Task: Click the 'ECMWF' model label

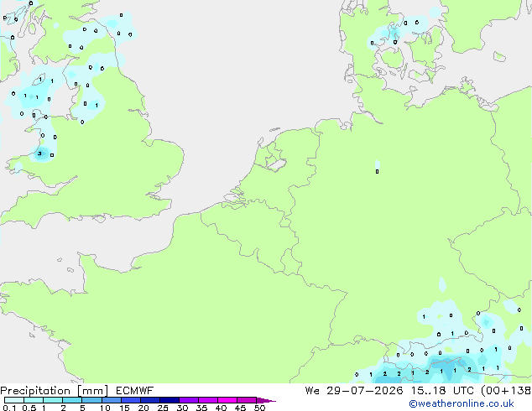Action: coord(135,391)
